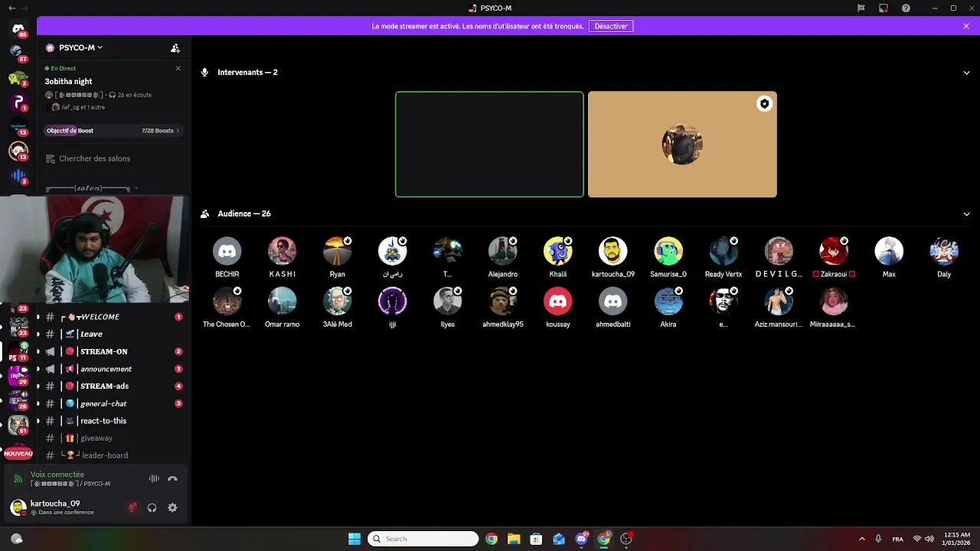Click audience member Omar ramo avatar
This screenshot has height=551, width=980.
pos(283,302)
